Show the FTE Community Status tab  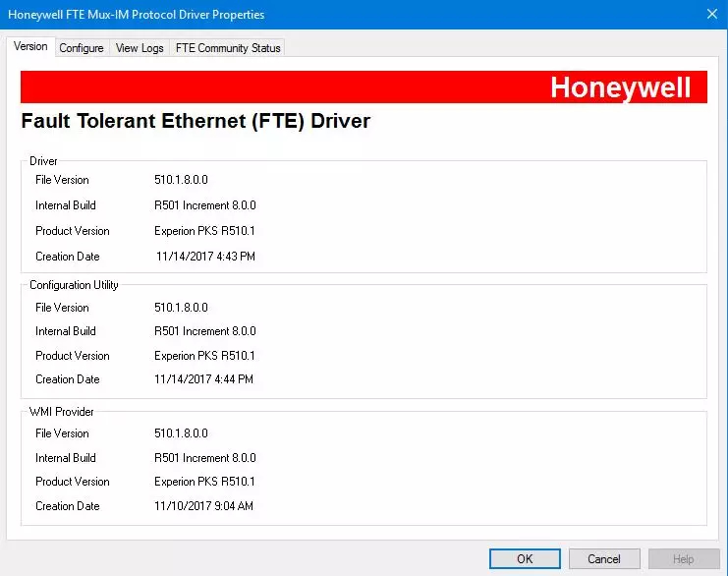click(228, 48)
